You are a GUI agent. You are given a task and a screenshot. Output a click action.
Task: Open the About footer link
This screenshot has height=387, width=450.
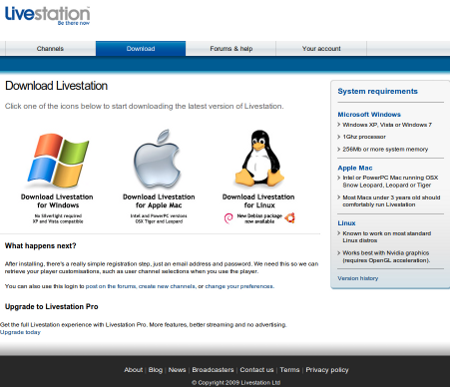click(133, 370)
